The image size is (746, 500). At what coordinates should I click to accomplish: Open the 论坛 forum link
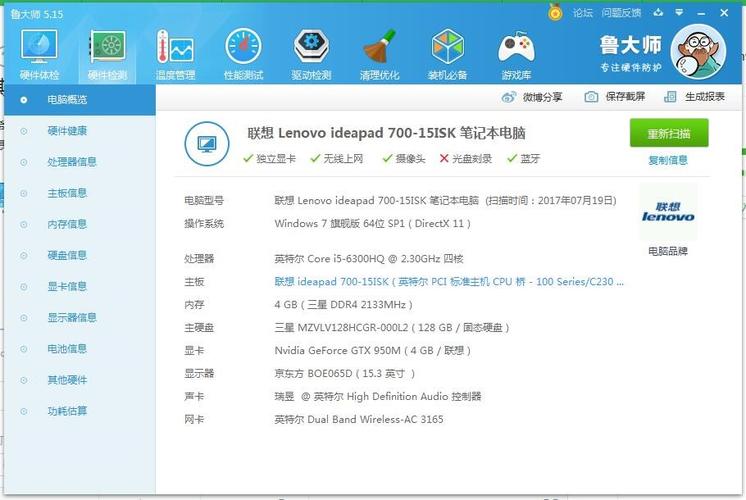(583, 13)
